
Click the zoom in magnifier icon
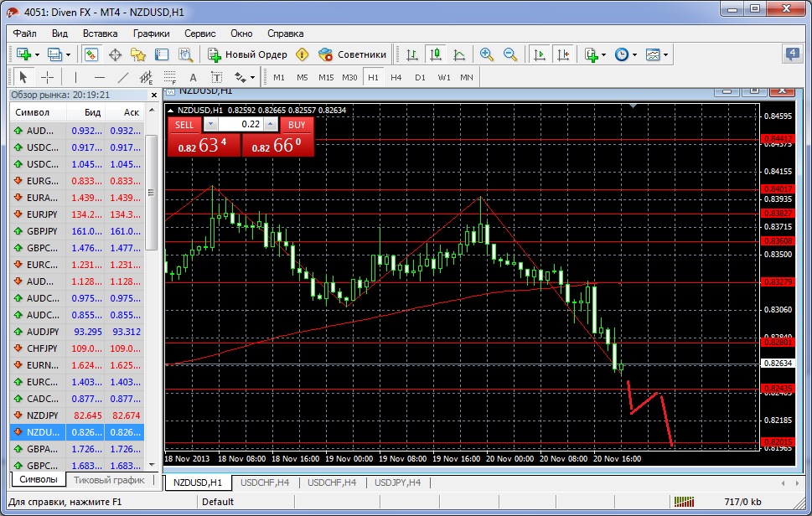coord(486,54)
